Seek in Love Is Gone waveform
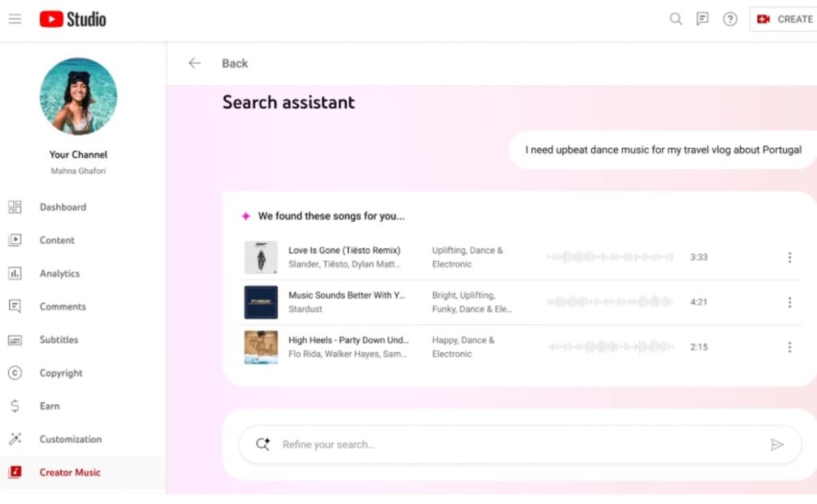 tap(610, 258)
